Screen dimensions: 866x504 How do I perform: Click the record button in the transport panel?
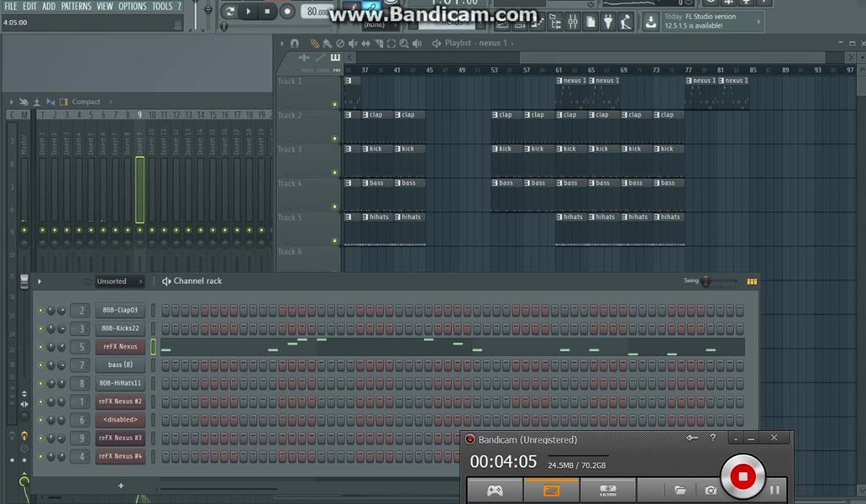click(286, 11)
